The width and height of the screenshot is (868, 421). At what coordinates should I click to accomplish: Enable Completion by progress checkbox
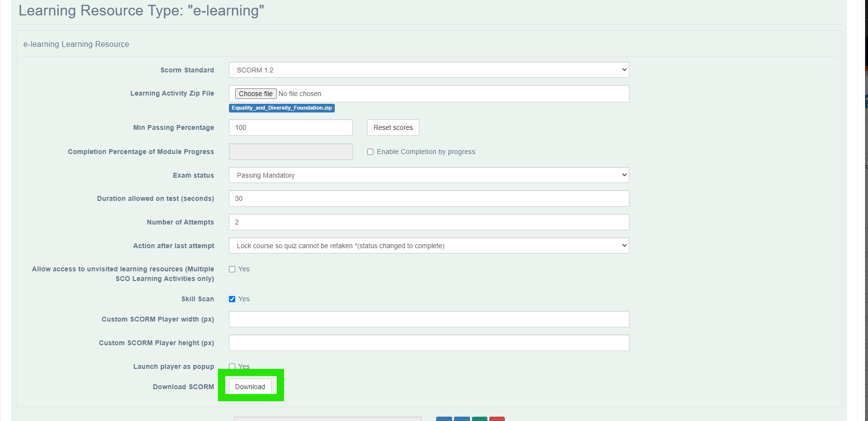pos(370,152)
